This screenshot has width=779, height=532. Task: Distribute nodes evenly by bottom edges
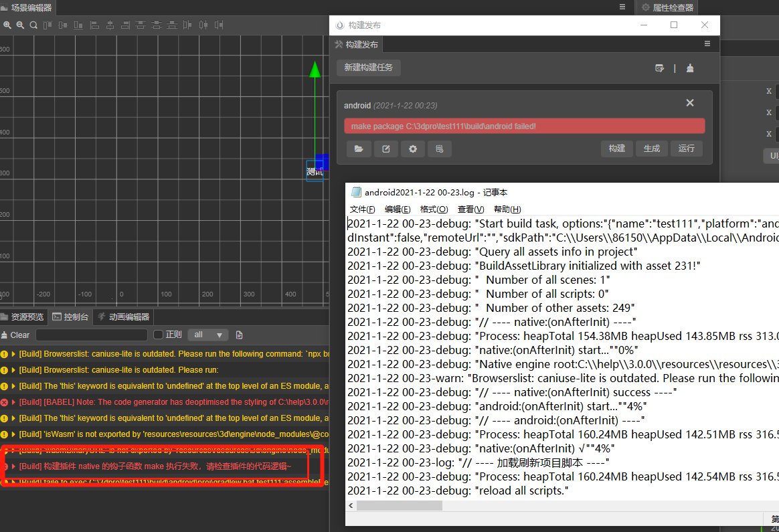[x=172, y=25]
